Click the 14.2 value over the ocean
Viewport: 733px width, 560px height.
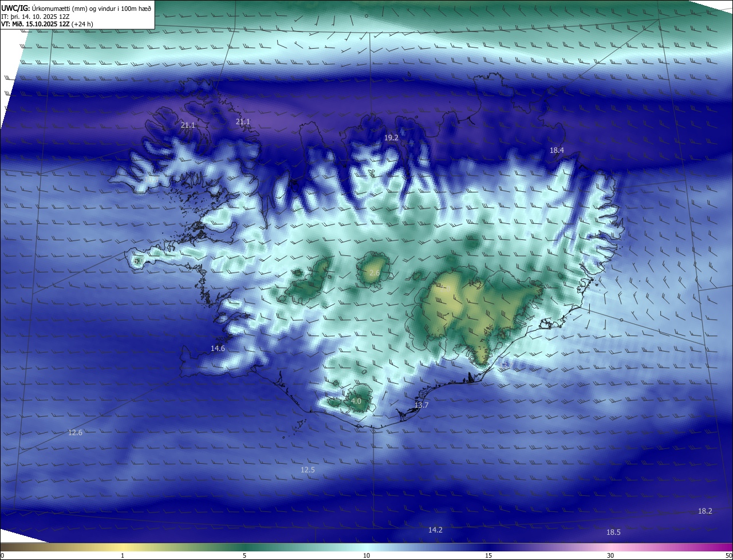435,530
